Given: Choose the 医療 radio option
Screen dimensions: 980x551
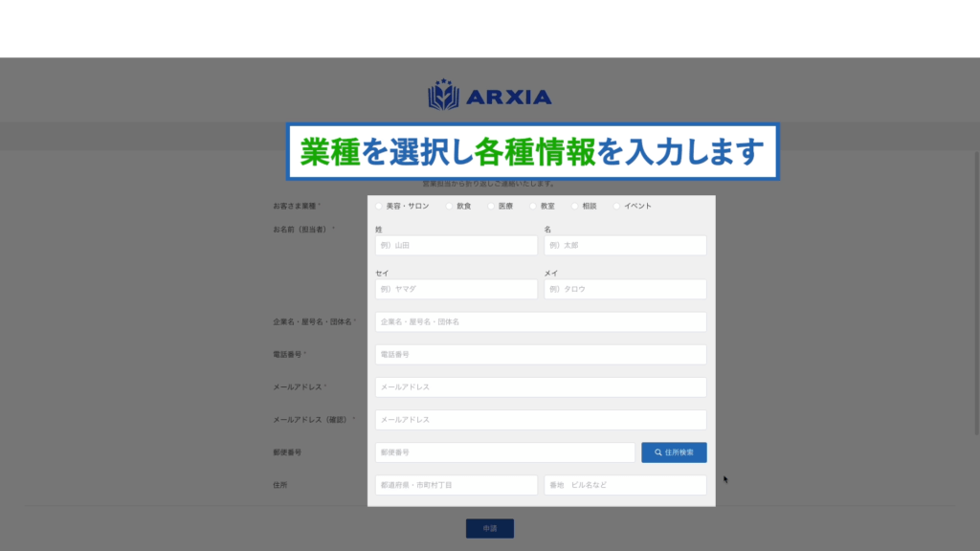Looking at the screenshot, I should (x=491, y=207).
